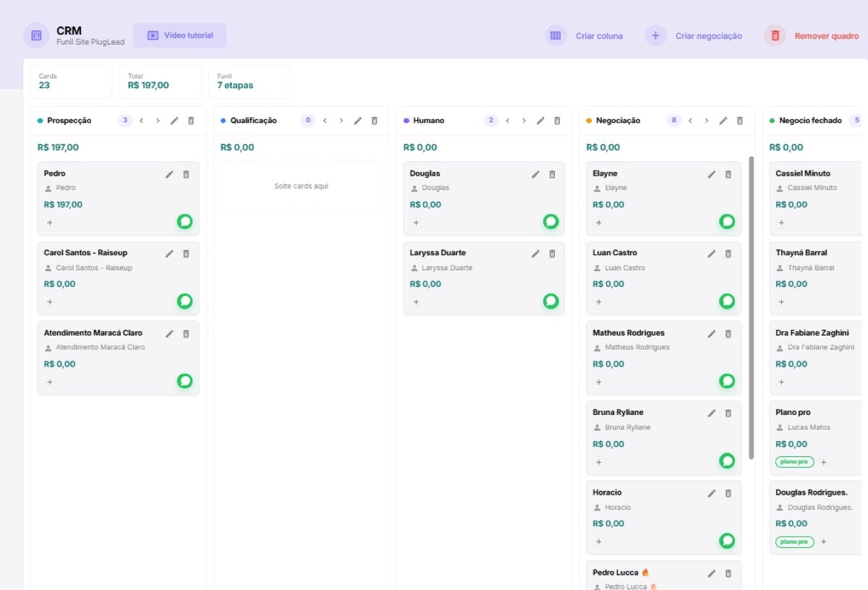Edit the Luan Castro card

(x=711, y=254)
